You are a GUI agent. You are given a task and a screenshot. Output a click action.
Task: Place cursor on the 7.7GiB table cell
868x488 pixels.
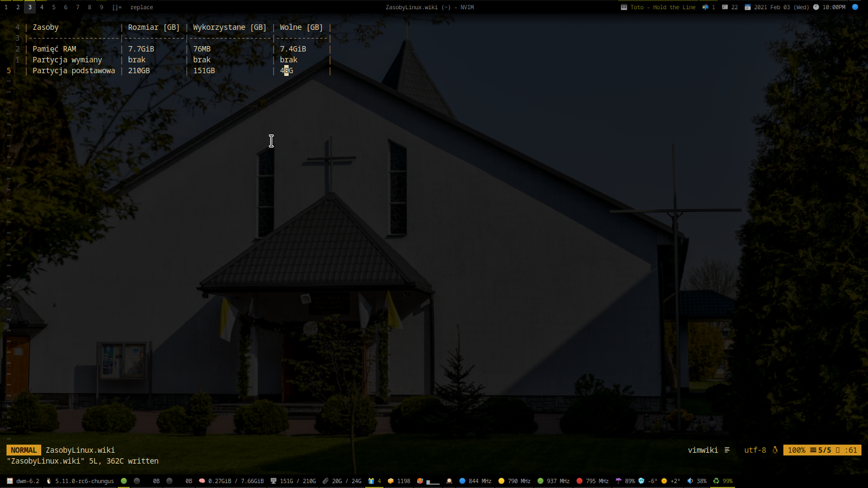click(141, 49)
